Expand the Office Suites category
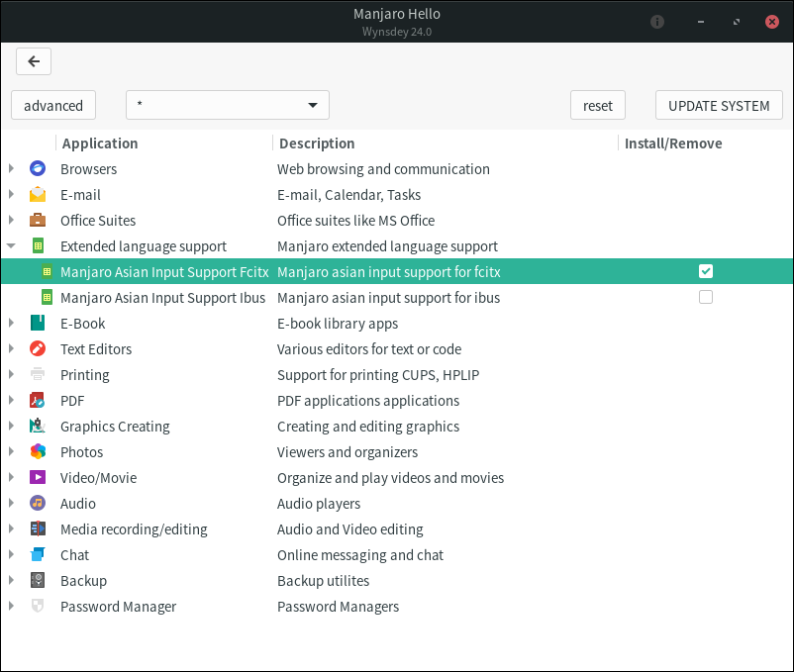794x672 pixels. pyautogui.click(x=11, y=220)
